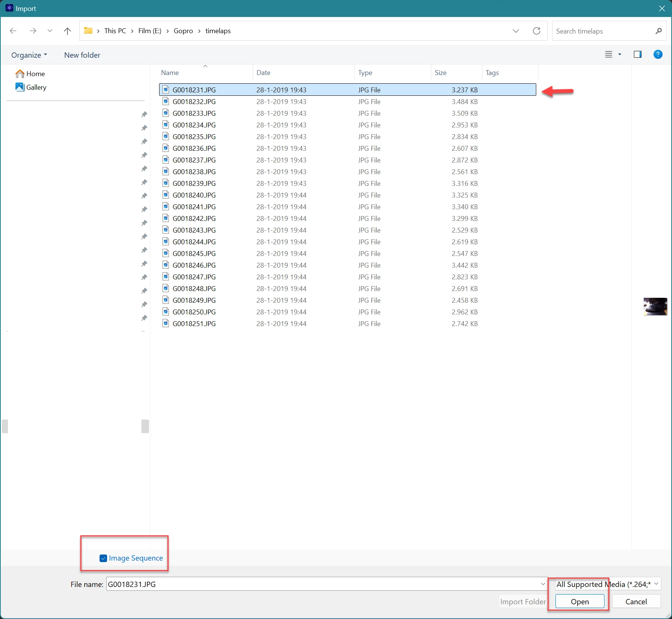The width and height of the screenshot is (672, 619).
Task: Click the JPG icon of G0018251.JPG
Action: point(166,323)
